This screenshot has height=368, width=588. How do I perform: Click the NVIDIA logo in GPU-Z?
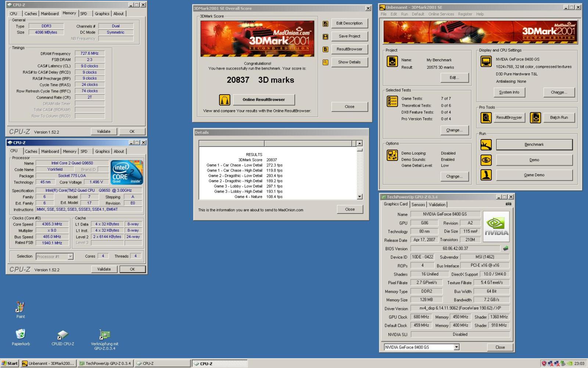click(x=496, y=226)
